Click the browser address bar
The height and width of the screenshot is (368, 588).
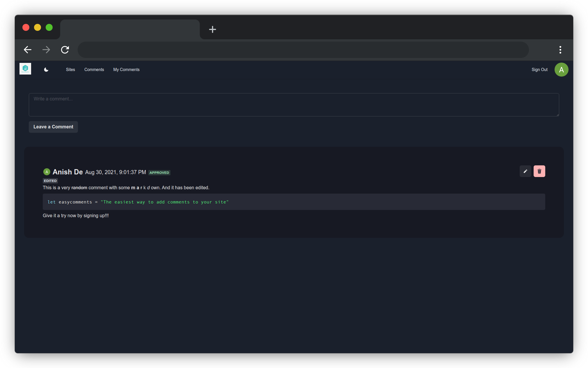302,50
